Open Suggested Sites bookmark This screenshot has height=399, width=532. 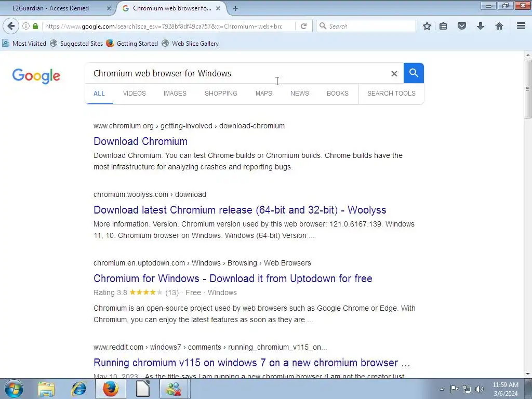click(76, 44)
